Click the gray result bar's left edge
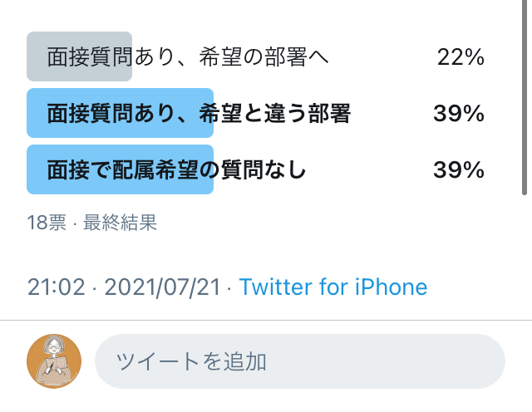 [x=33, y=56]
